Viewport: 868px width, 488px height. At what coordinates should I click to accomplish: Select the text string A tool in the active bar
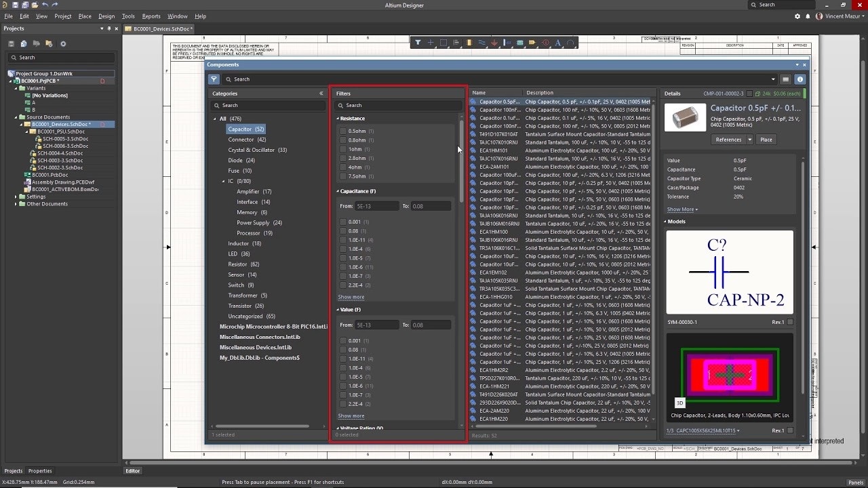pyautogui.click(x=558, y=43)
